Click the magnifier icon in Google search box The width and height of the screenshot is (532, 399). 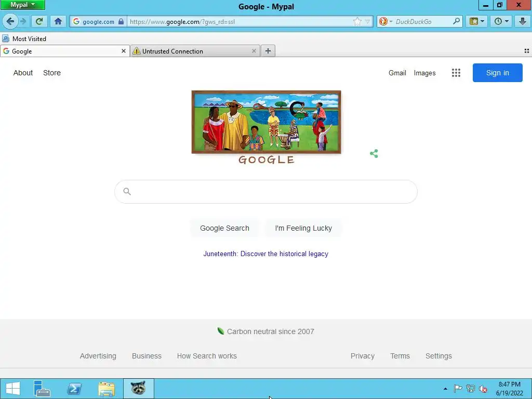point(127,192)
